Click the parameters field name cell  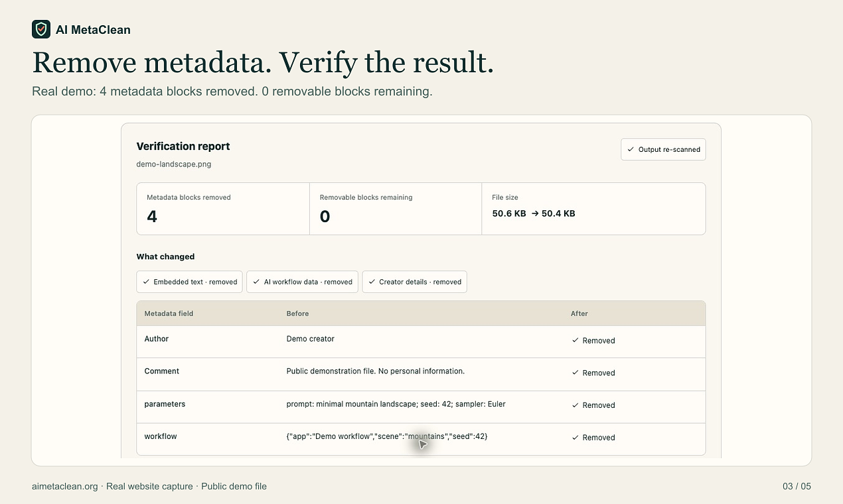pos(165,404)
